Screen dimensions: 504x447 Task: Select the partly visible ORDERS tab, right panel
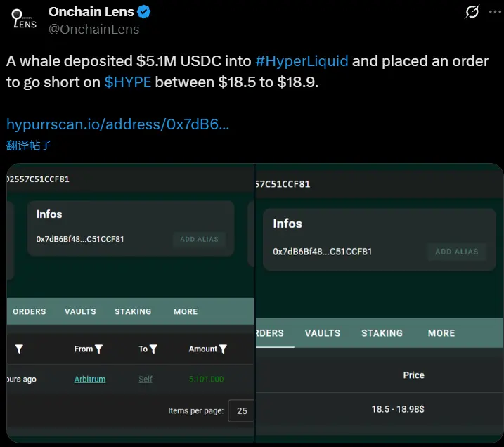[x=270, y=333]
